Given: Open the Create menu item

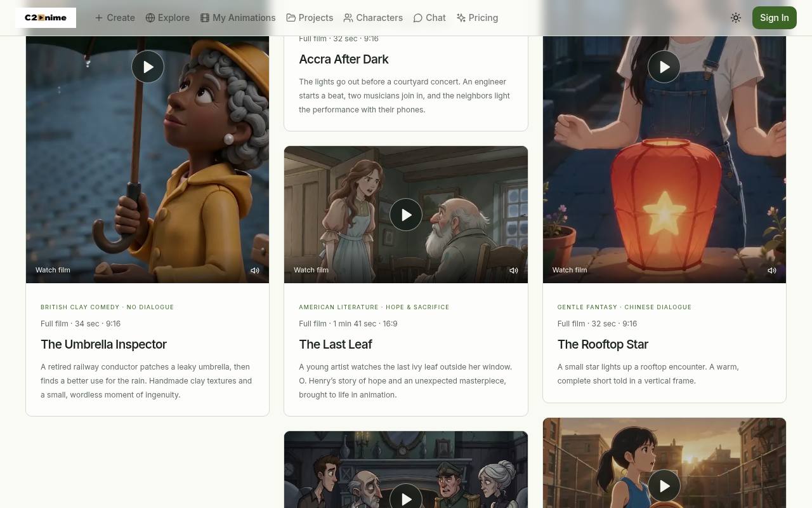Looking at the screenshot, I should pyautogui.click(x=115, y=18).
